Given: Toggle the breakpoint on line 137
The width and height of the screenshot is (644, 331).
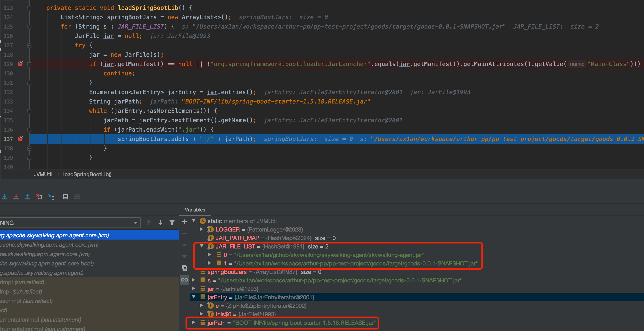Looking at the screenshot, I should 20,139.
